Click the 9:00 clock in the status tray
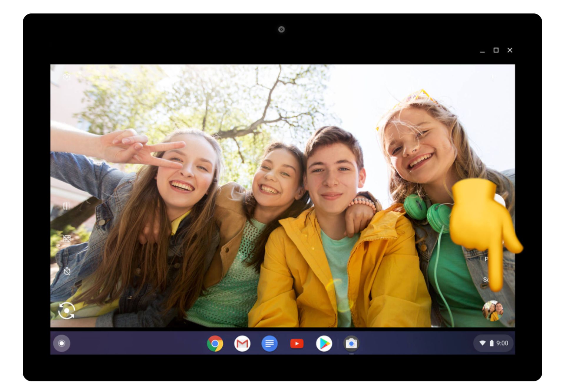Viewport: 565px width, 392px height. [x=502, y=343]
